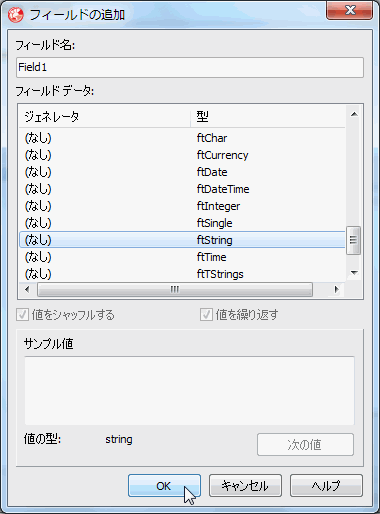Image resolution: width=380 pixels, height=514 pixels.
Task: Select the ftTStrings type entry
Action: 220,274
